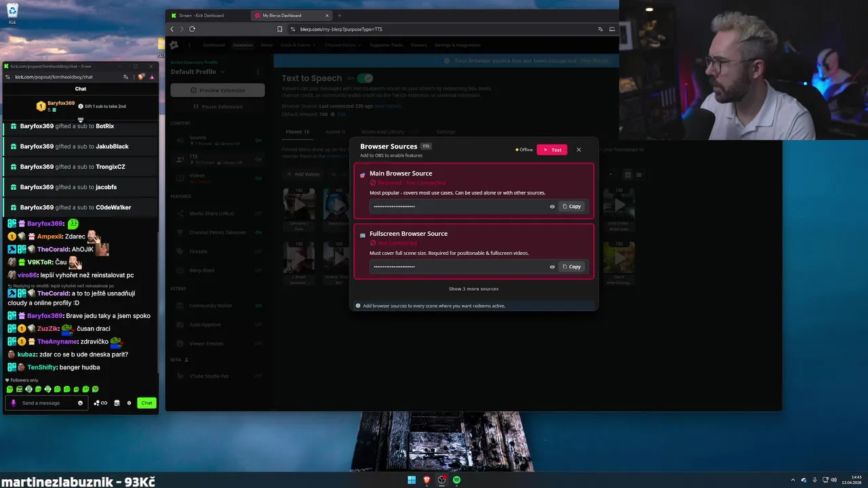
Task: Open the shop icon beside chat settings
Action: point(117,403)
